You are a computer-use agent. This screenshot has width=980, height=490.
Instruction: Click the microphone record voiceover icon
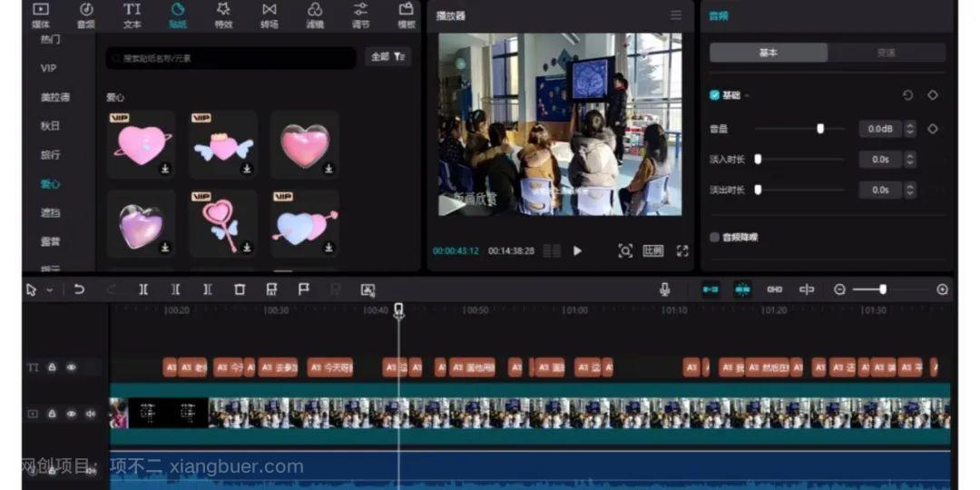[665, 289]
